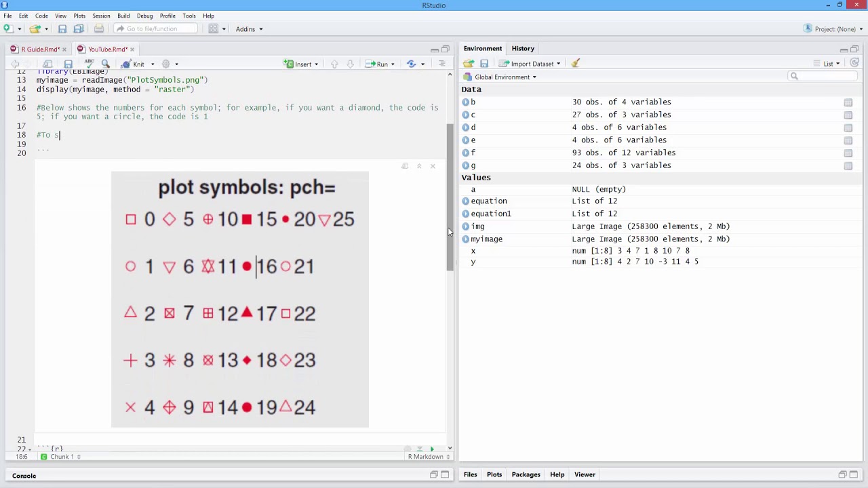Viewport: 868px width, 488px height.
Task: Close the YouTube.Rmd tab
Action: [x=132, y=49]
